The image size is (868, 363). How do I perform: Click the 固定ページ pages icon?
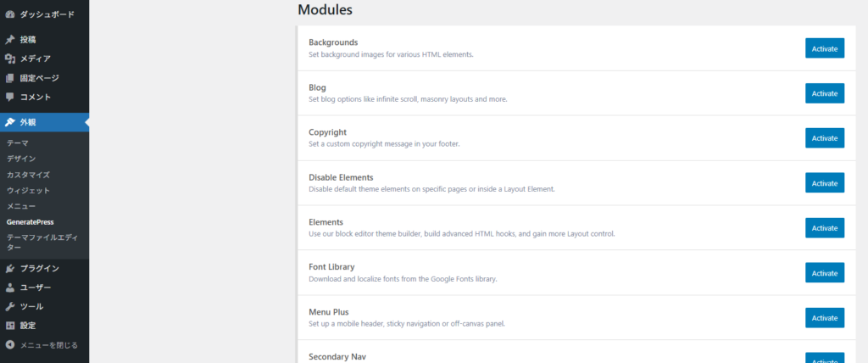(10, 78)
